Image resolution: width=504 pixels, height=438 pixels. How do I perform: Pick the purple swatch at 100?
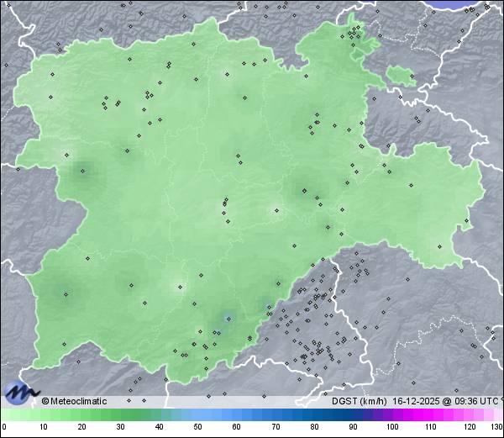click(x=391, y=414)
